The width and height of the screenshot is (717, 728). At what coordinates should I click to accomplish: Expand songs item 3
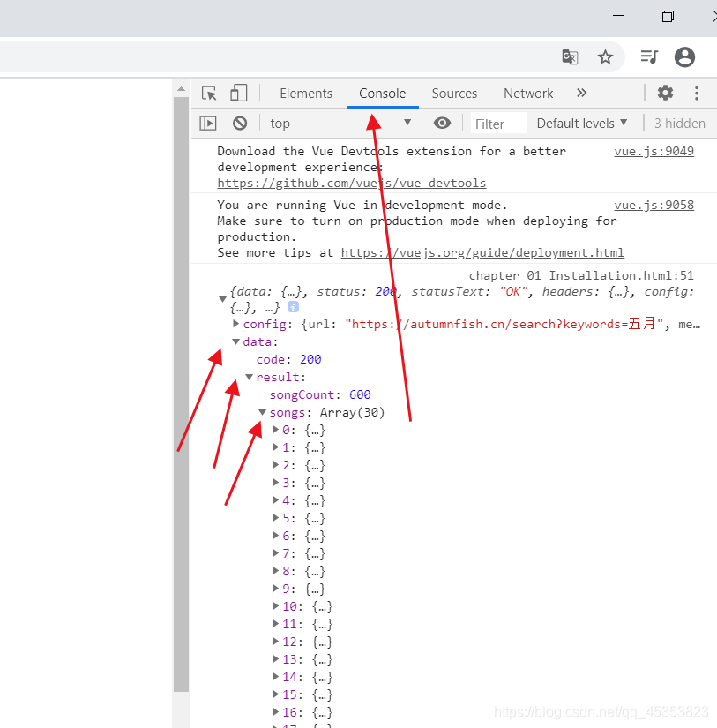[276, 483]
